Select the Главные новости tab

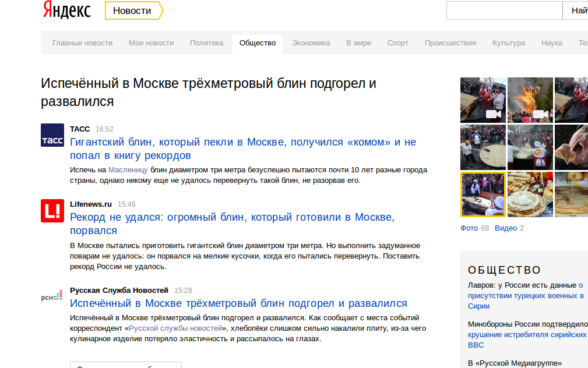click(x=82, y=43)
